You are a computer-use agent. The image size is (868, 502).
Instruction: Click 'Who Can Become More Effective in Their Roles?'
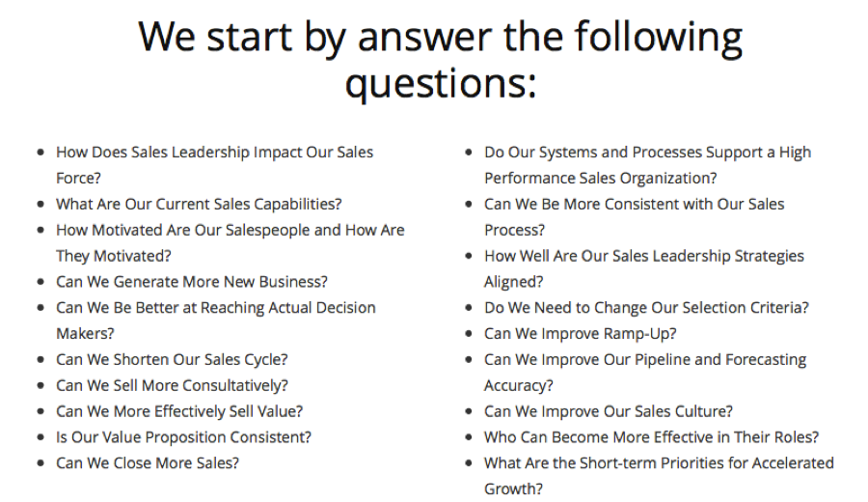(x=652, y=437)
